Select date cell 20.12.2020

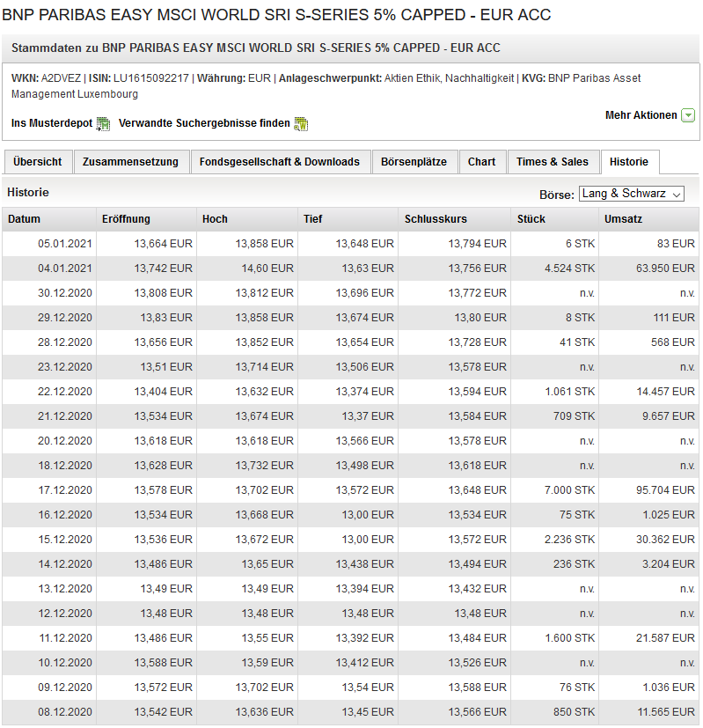tap(65, 441)
